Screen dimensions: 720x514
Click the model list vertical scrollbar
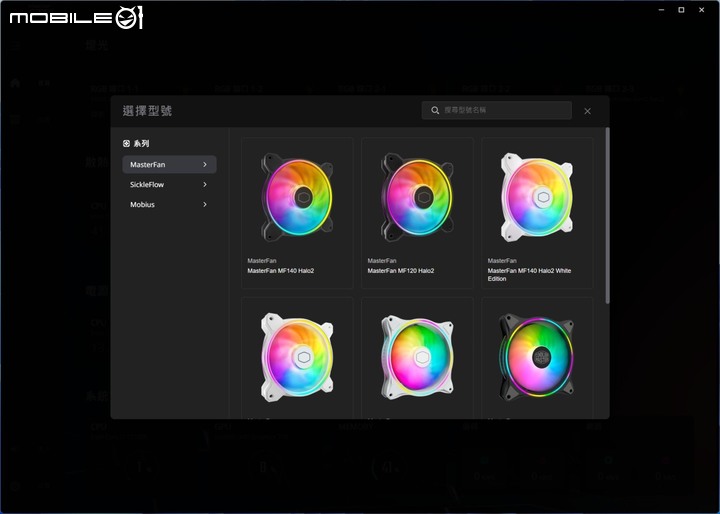608,215
